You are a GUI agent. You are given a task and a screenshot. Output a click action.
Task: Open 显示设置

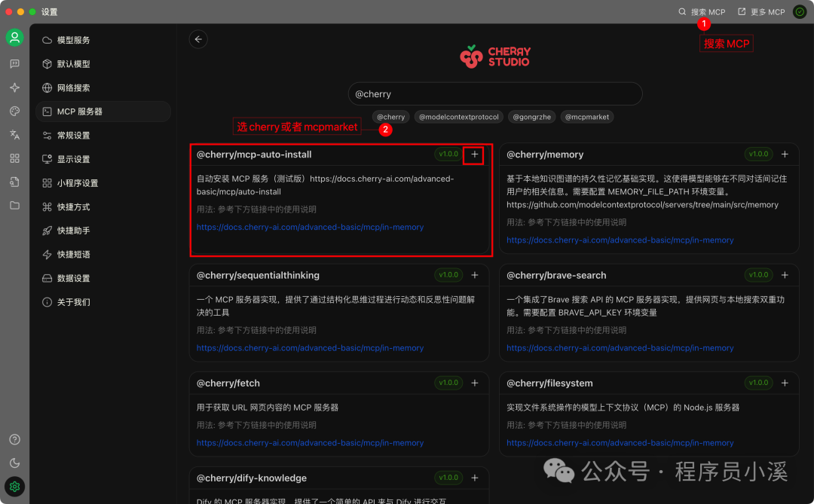[x=103, y=160]
